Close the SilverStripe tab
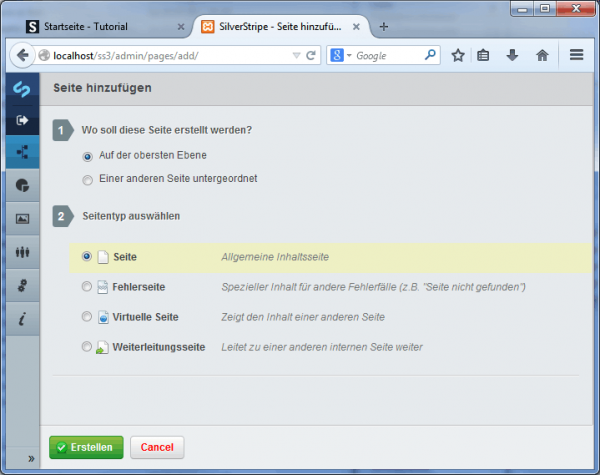The width and height of the screenshot is (600, 475). coord(356,27)
